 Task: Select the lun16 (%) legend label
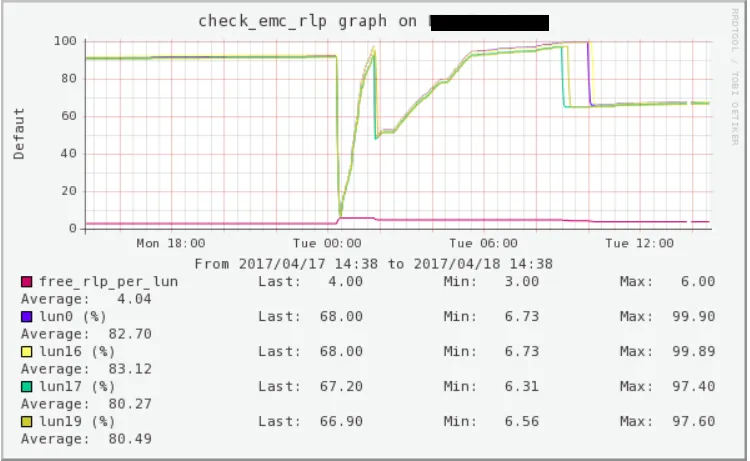pyautogui.click(x=79, y=351)
